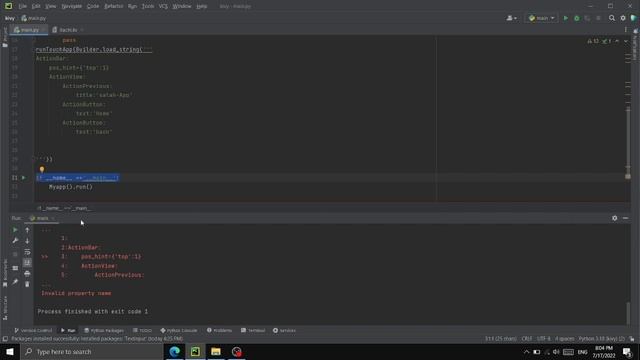Click the main.py breadcrumb in the navigation bar

click(34, 18)
